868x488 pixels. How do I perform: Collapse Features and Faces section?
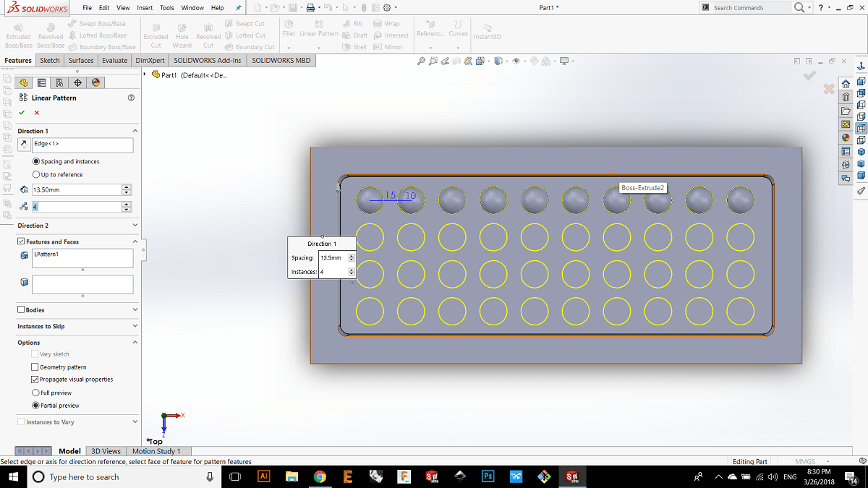coord(135,241)
